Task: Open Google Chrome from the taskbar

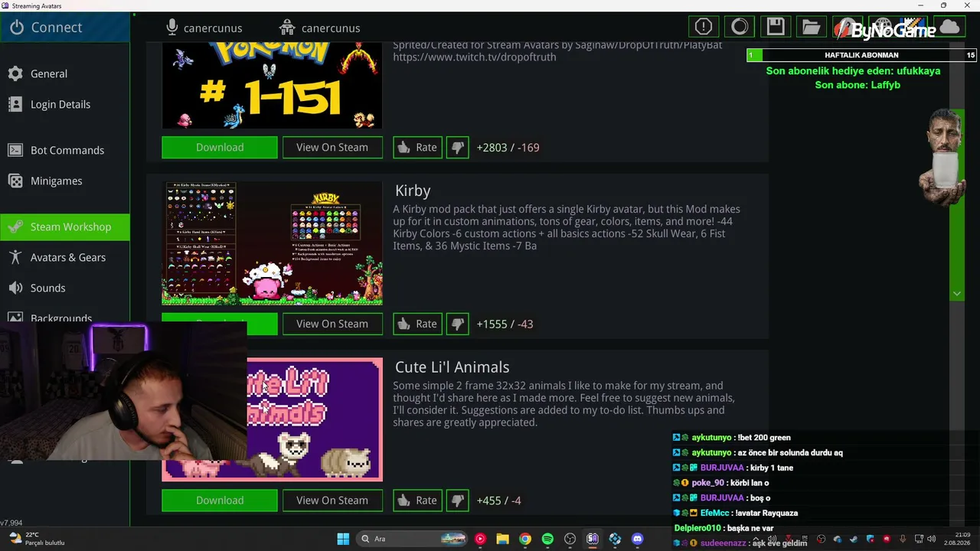Action: click(x=524, y=539)
